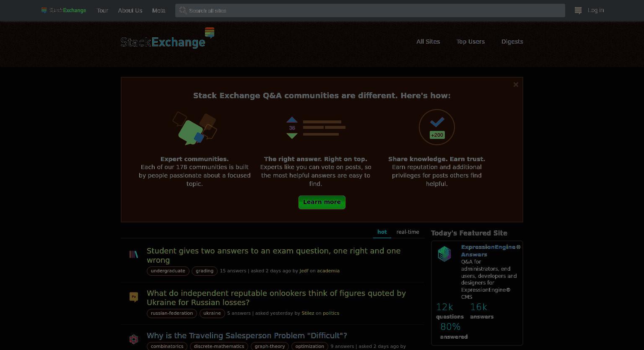
Task: Select the graph-theory tag
Action: (x=270, y=346)
